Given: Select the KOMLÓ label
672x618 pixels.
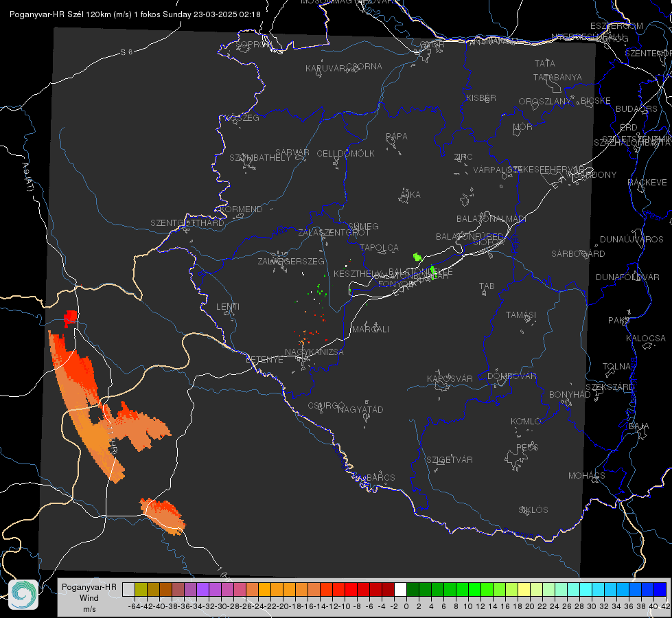Looking at the screenshot, I should [526, 422].
